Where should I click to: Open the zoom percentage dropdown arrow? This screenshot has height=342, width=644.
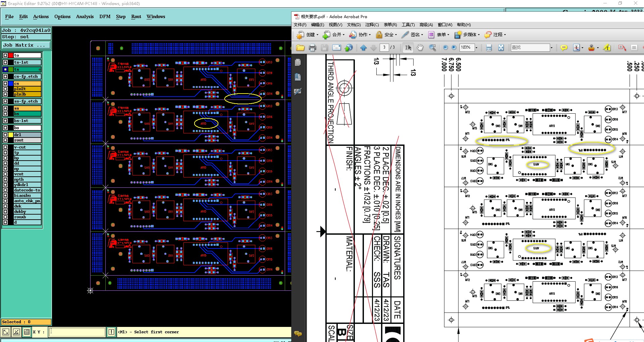coord(476,48)
